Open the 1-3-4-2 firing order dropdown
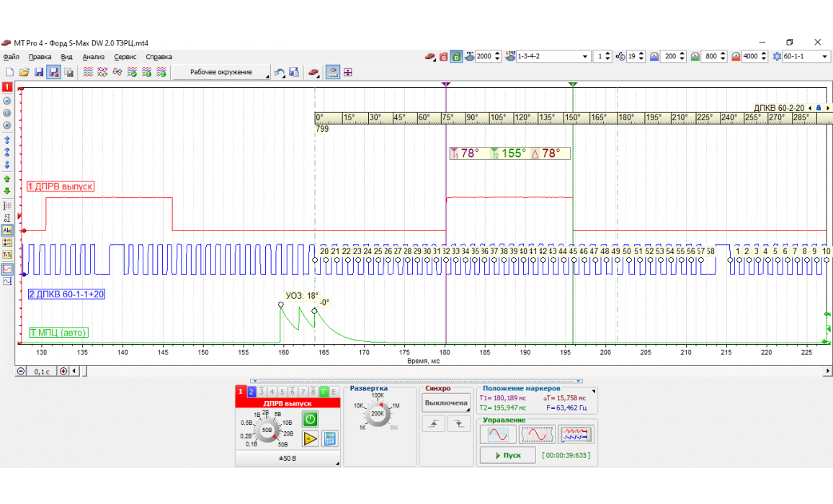 [x=584, y=56]
